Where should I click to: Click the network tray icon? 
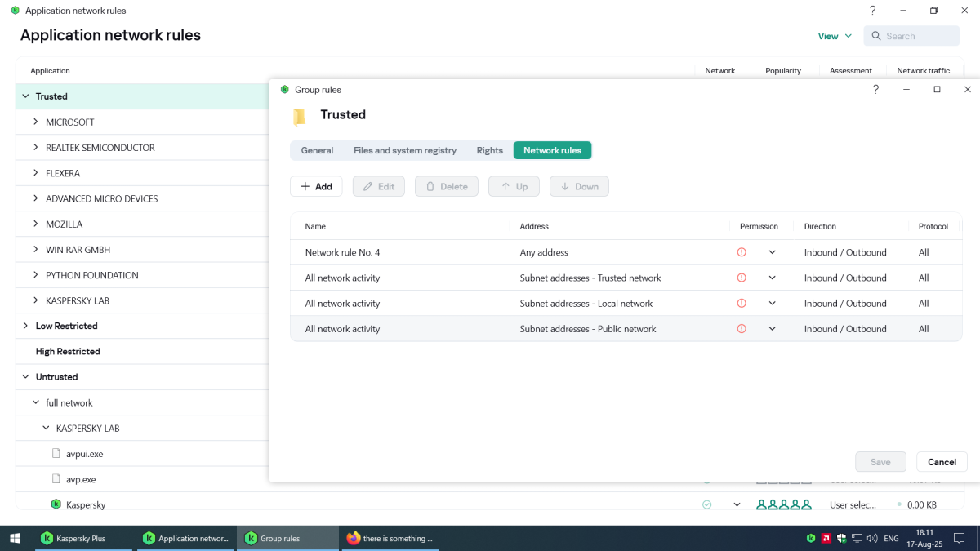click(857, 539)
